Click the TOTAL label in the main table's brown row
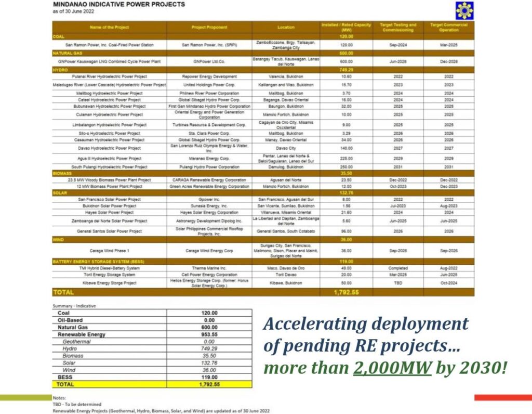 tap(63, 292)
